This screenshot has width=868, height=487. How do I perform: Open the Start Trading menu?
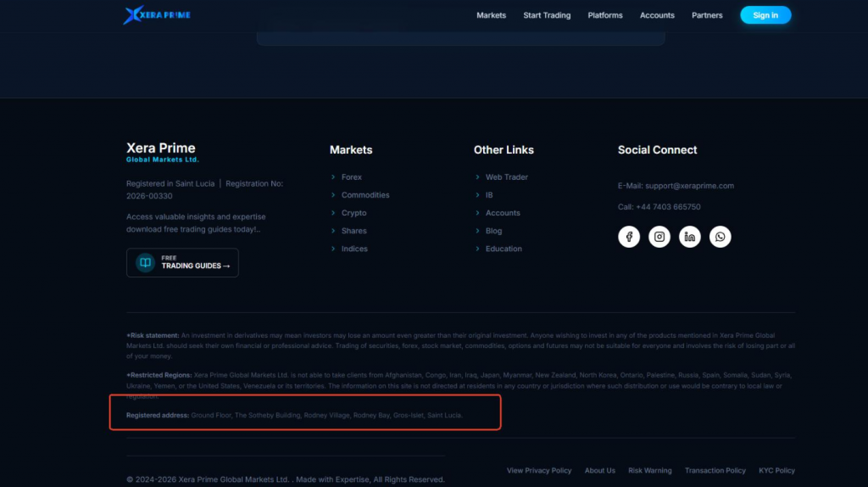(547, 15)
